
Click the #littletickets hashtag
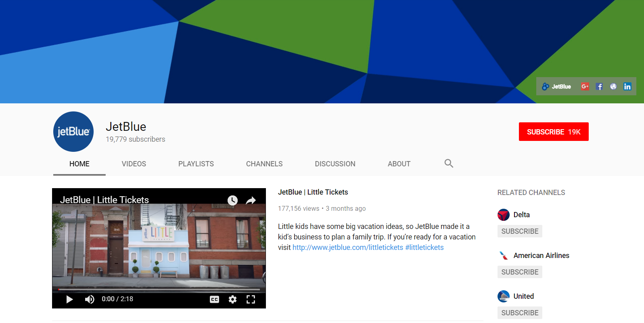pyautogui.click(x=424, y=247)
